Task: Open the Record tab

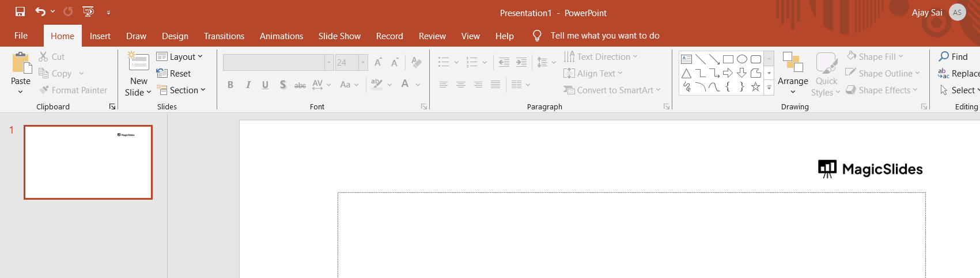Action: click(x=389, y=36)
